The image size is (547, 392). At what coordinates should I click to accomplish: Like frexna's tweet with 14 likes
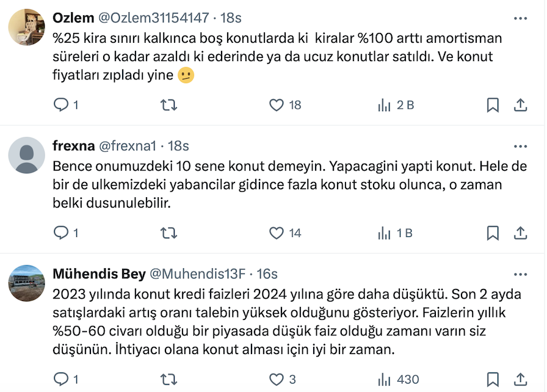(277, 233)
